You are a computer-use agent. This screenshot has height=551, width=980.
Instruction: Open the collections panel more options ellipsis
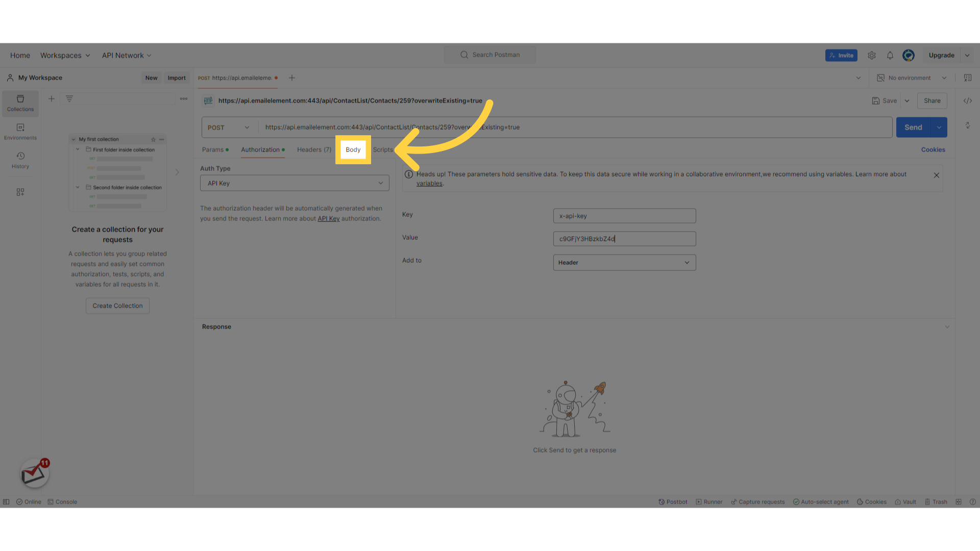184,99
